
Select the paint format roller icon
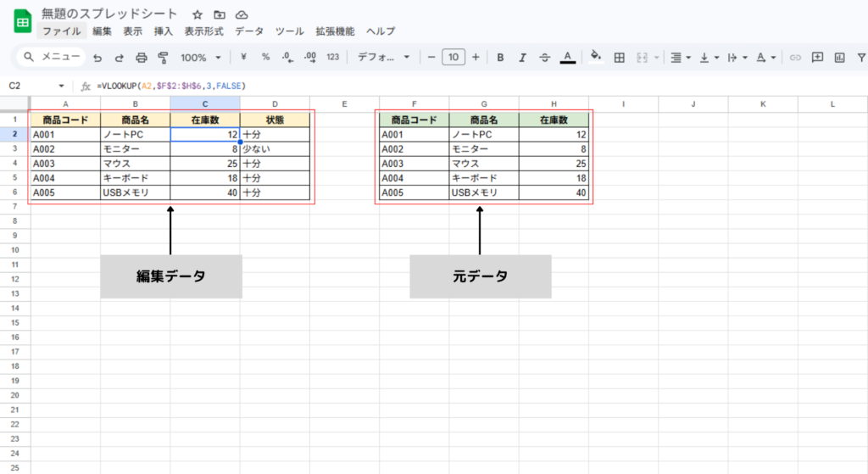[164, 58]
